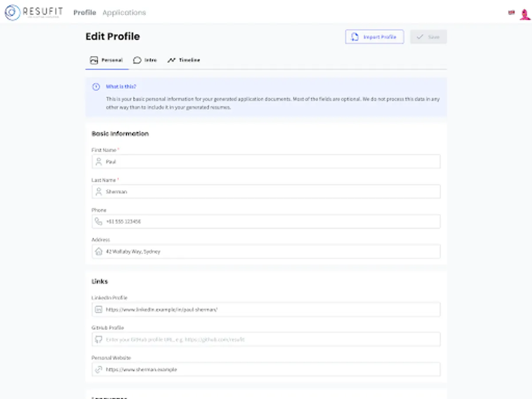Focus the Last Name input containing Sherman
Image resolution: width=532 pixels, height=399 pixels.
click(266, 192)
